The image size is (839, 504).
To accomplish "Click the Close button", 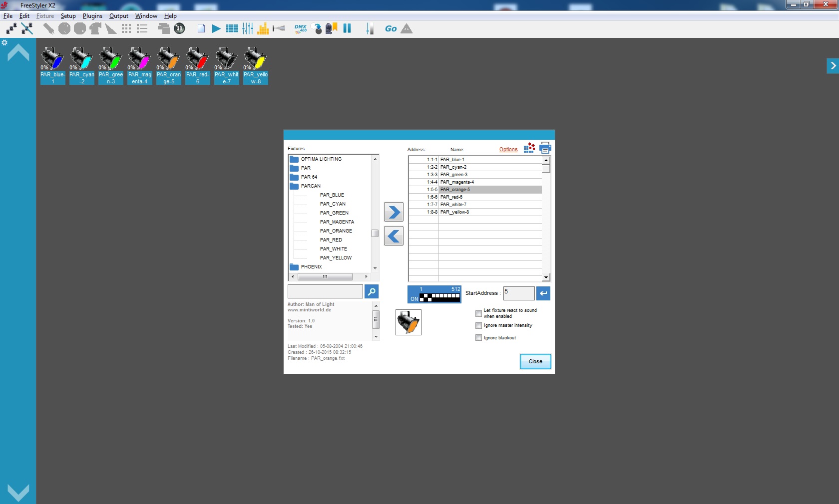I will 535,362.
